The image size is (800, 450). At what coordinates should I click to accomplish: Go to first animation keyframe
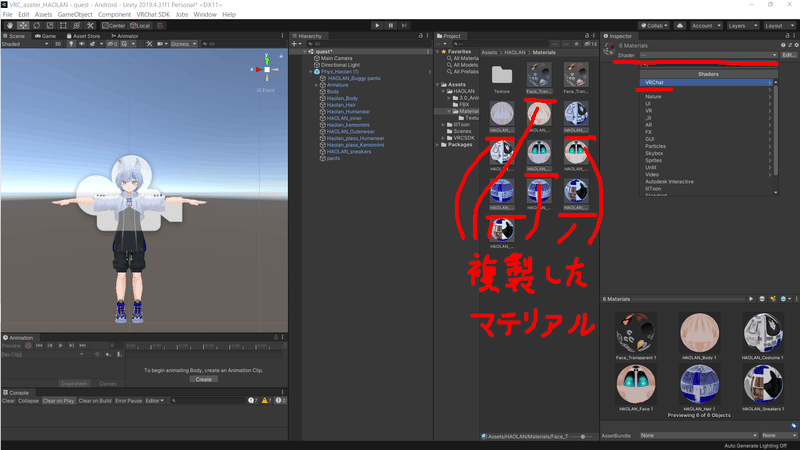point(39,346)
